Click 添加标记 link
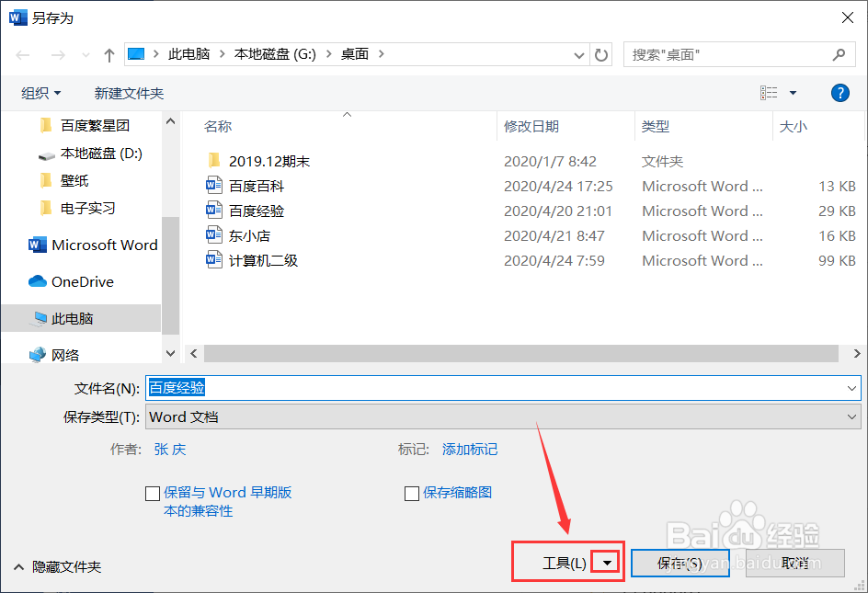The height and width of the screenshot is (593, 868). 470,449
